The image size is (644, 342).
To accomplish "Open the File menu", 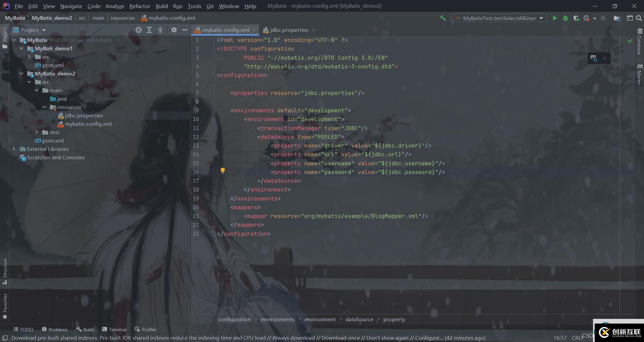I will (19, 6).
